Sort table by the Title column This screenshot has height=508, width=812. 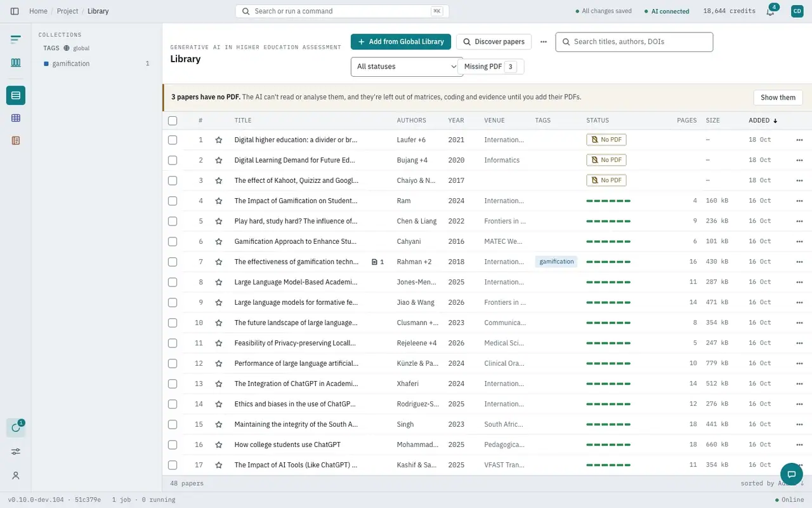pos(243,120)
